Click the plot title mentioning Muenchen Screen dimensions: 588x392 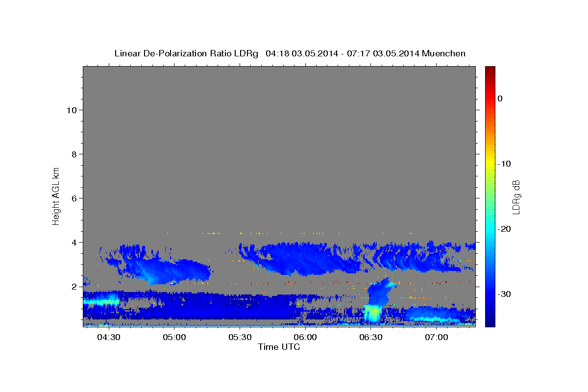pos(290,53)
